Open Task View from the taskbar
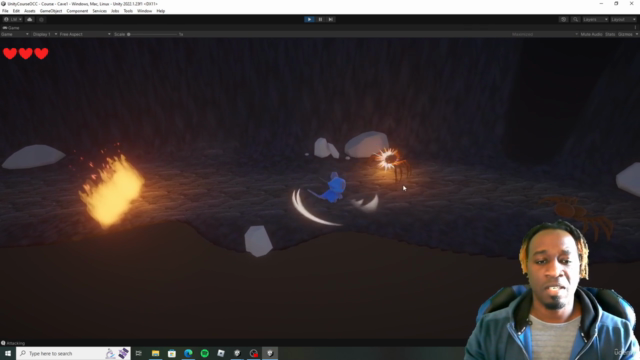Screen dimensions: 640x360 139,353
